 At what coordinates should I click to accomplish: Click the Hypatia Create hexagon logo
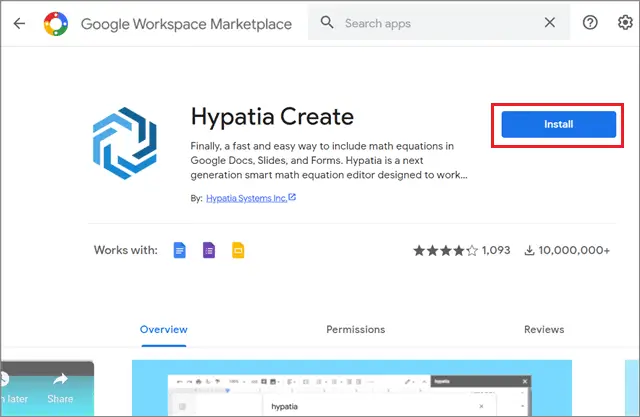coord(124,143)
